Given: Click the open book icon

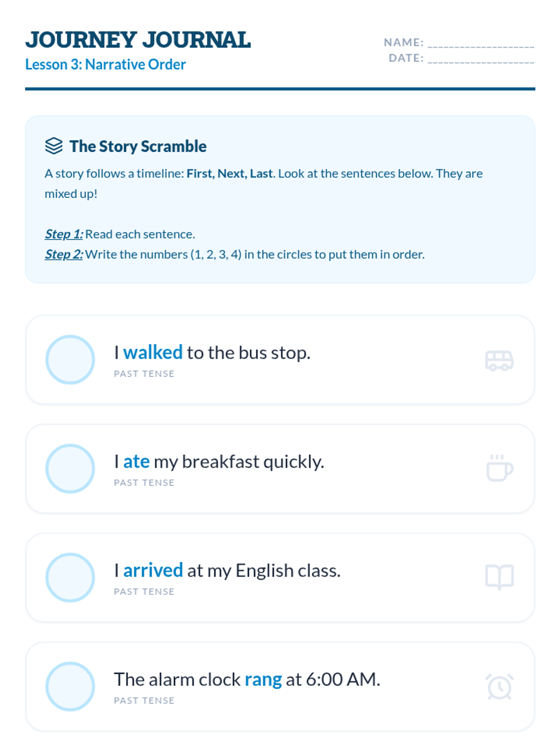Looking at the screenshot, I should [499, 577].
